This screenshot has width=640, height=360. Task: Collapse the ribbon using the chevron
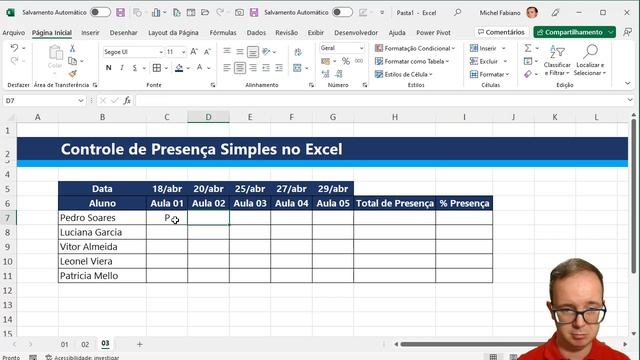627,83
